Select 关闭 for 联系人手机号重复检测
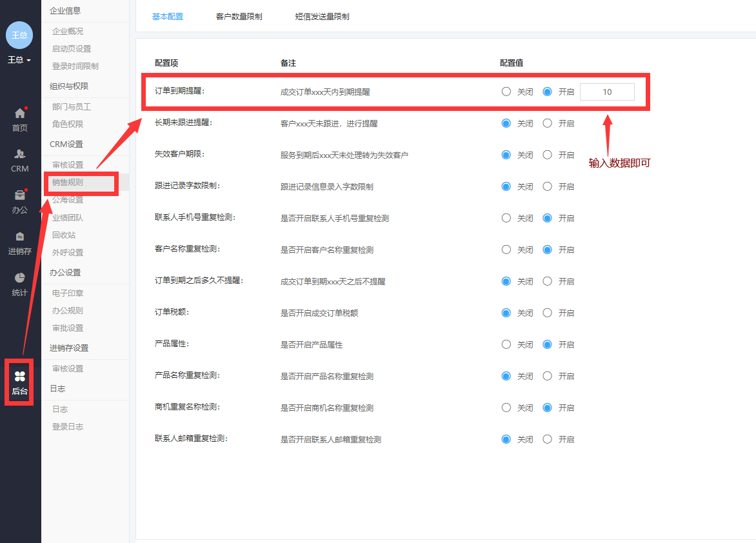Screen dimensions: 756x543 [506, 218]
